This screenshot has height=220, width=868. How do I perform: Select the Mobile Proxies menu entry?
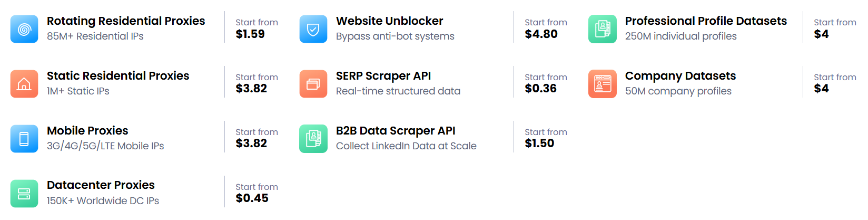coord(87,131)
